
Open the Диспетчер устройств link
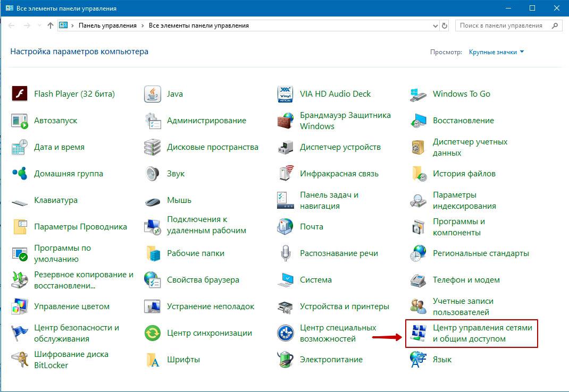click(340, 147)
